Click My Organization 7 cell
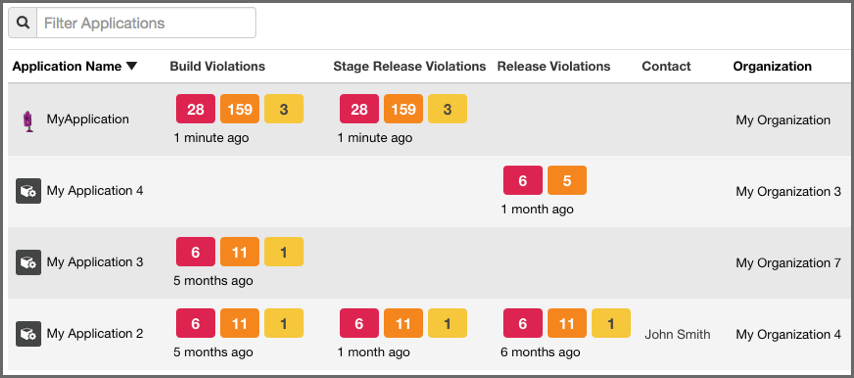The height and width of the screenshot is (378, 854). [x=788, y=263]
